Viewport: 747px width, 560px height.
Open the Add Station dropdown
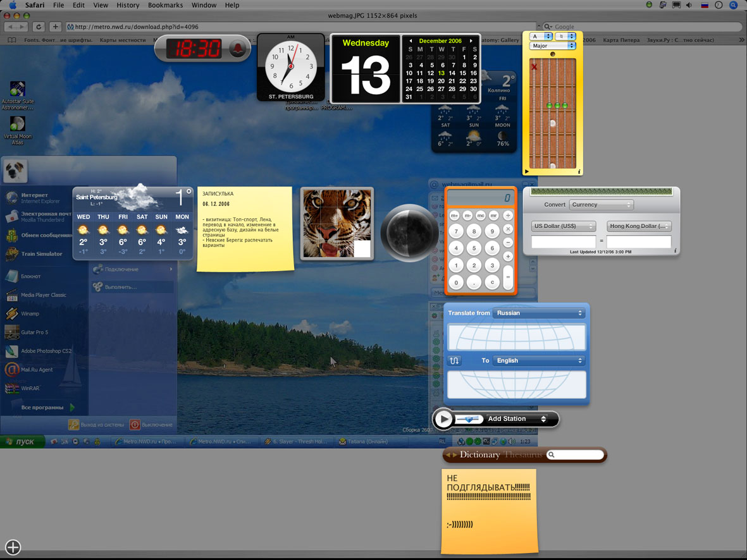coord(517,419)
